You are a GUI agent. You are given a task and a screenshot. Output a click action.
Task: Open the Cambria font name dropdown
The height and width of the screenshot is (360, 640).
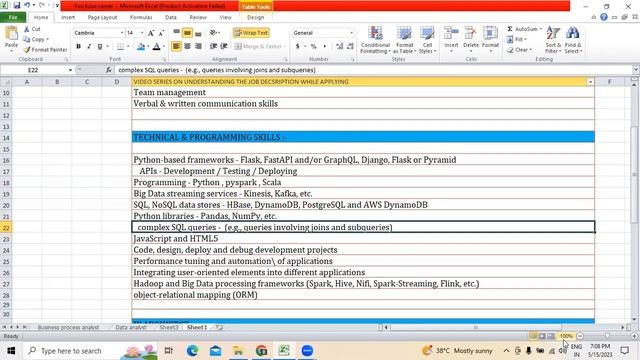(x=122, y=33)
